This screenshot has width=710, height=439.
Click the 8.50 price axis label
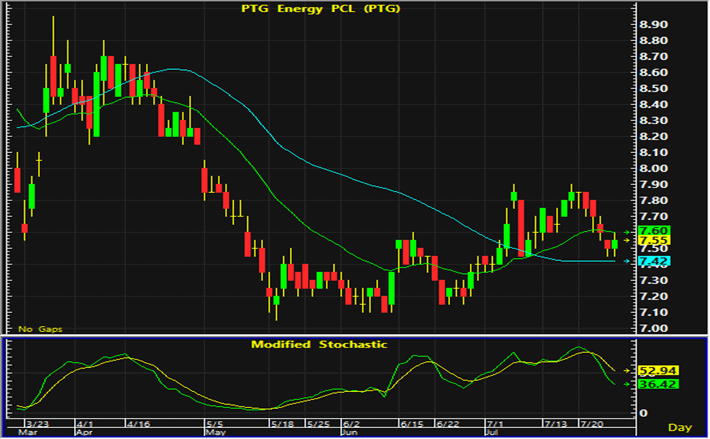[x=653, y=88]
